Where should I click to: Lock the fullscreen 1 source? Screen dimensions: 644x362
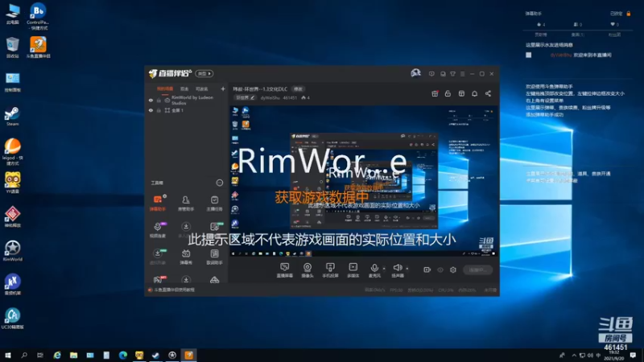(159, 110)
